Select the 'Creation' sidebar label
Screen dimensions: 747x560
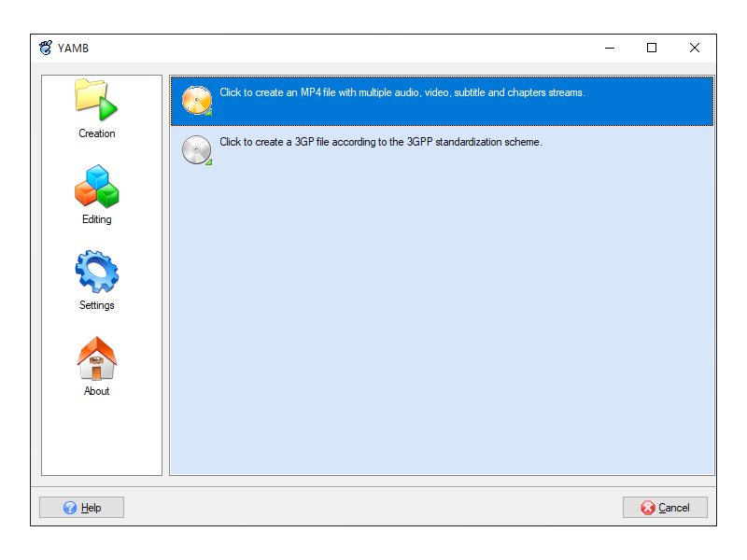pos(97,133)
